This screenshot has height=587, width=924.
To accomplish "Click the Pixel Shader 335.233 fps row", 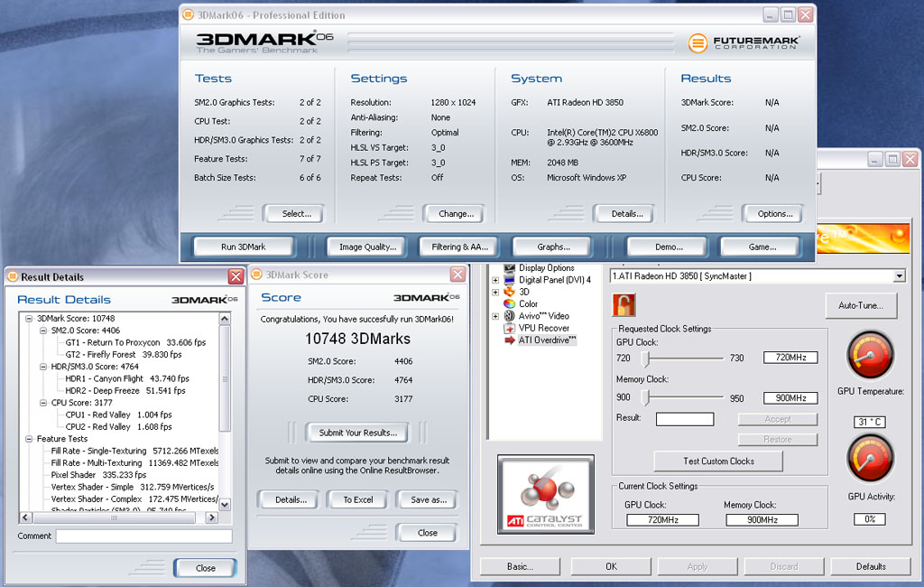I will (98, 475).
